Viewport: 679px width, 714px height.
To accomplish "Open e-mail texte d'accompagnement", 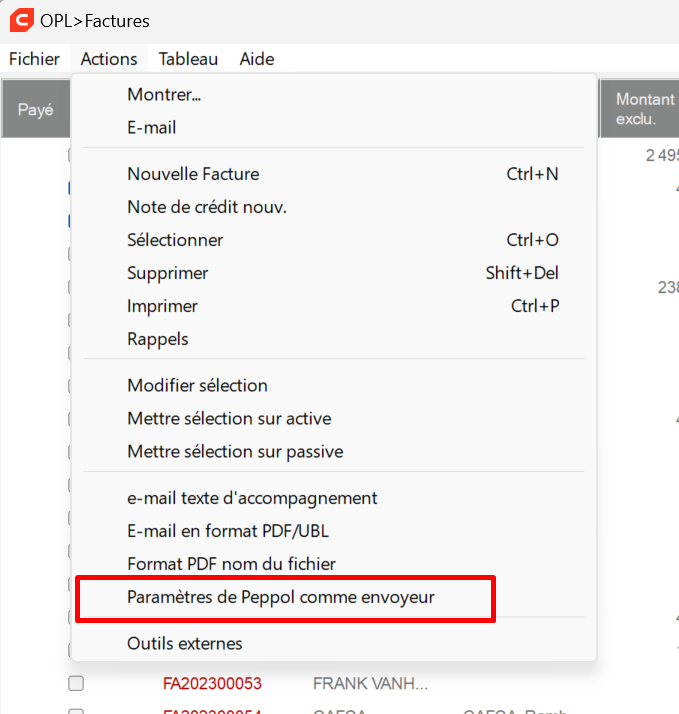I will point(334,498).
